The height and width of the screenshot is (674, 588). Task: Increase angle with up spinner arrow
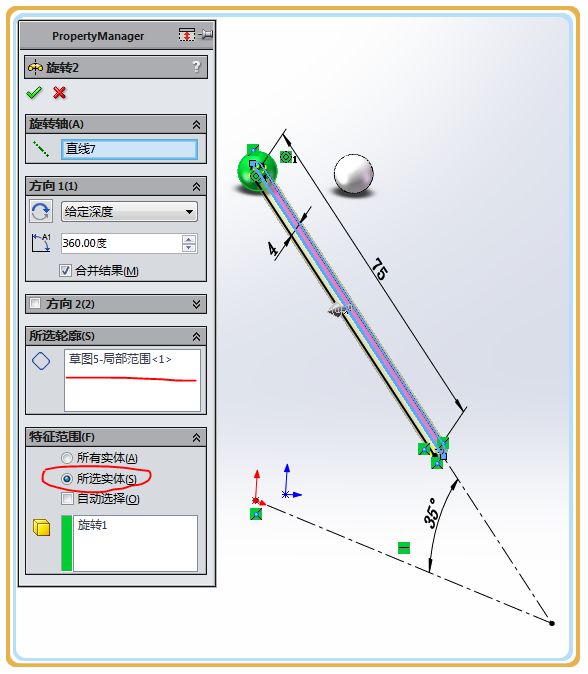189,239
